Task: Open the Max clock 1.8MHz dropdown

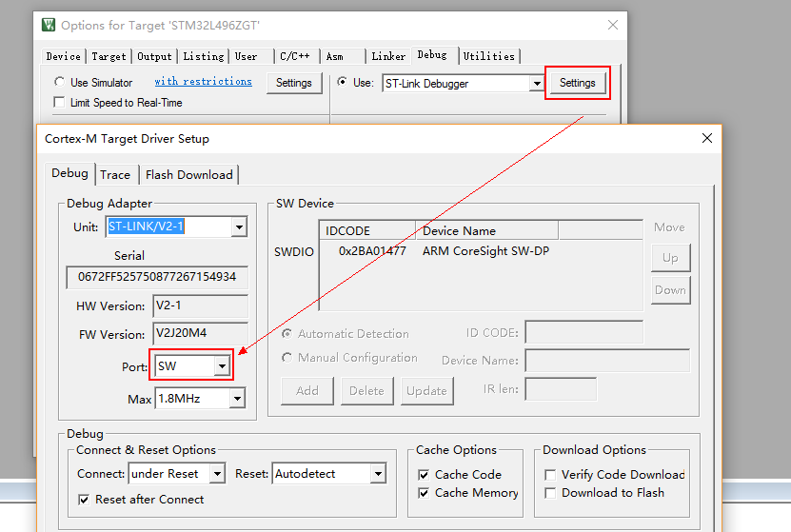Action: pyautogui.click(x=236, y=399)
